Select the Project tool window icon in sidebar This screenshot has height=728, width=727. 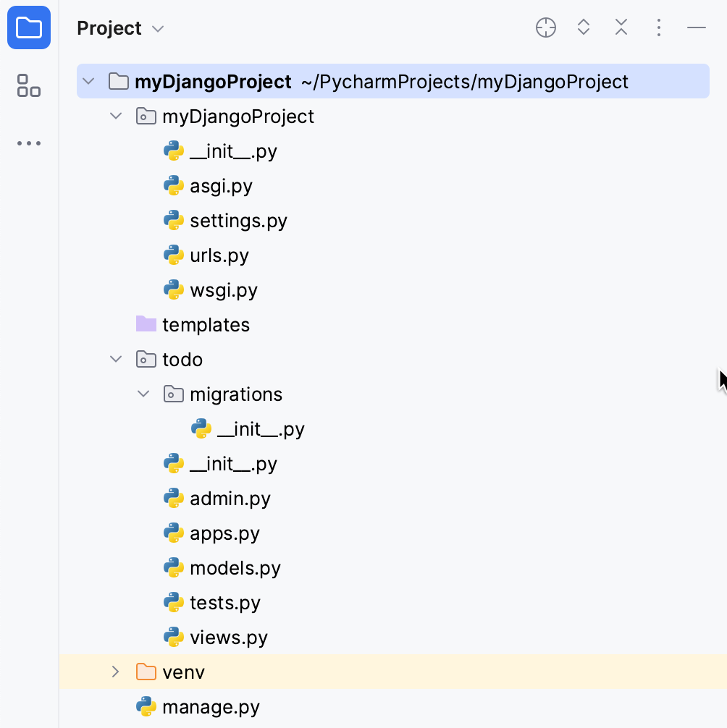29,27
